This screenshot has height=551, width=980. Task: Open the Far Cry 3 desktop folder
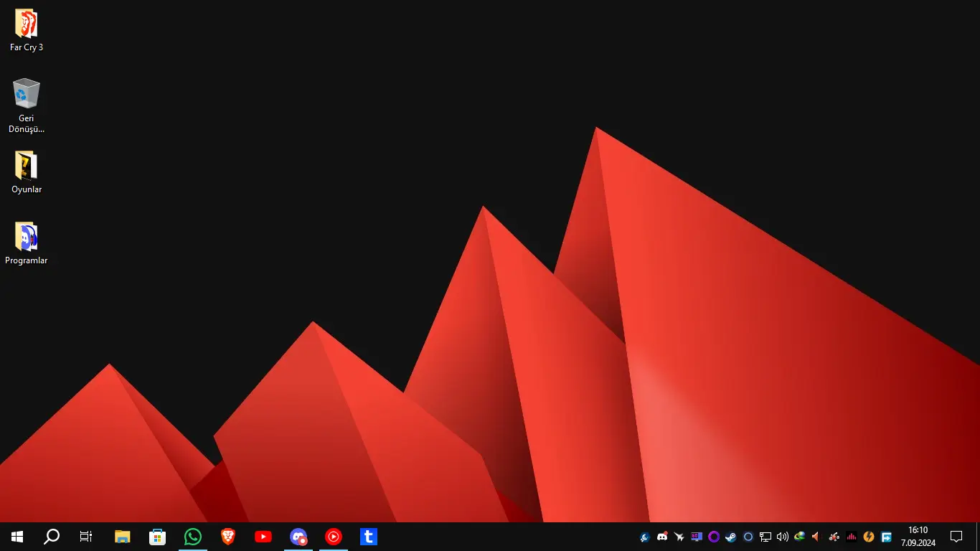(x=27, y=31)
